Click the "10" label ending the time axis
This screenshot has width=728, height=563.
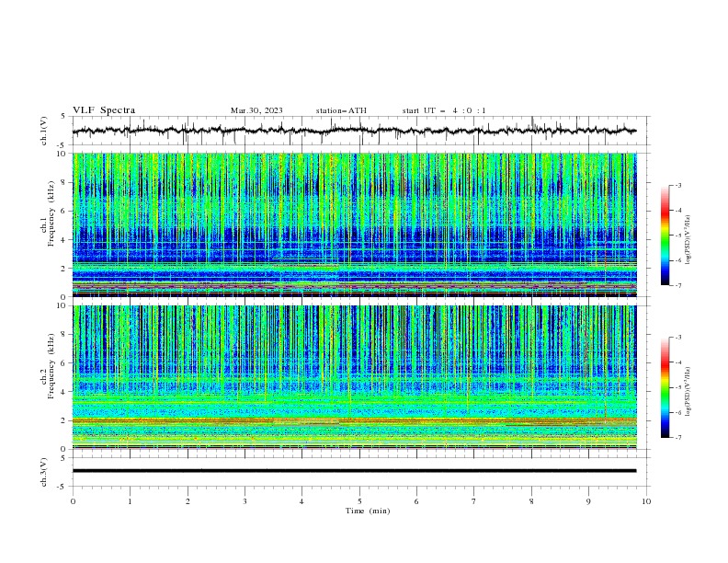646,501
